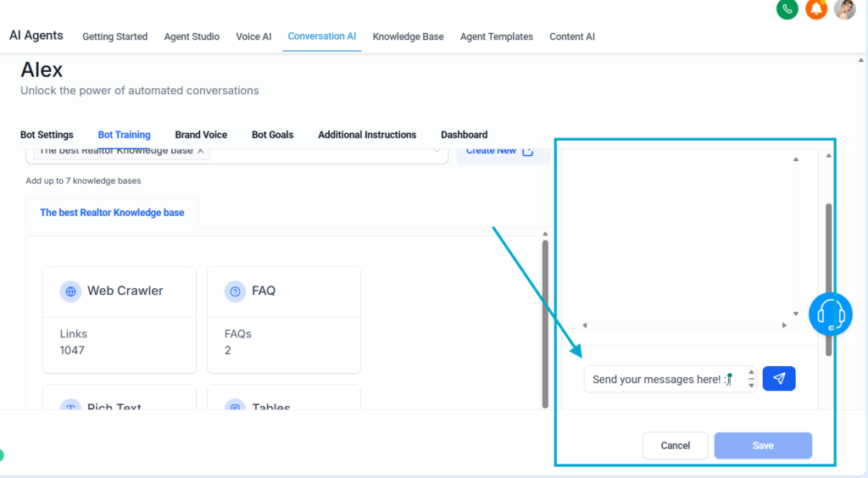This screenshot has width=868, height=478.
Task: Click the message box up stepper arrow
Action: (x=751, y=372)
